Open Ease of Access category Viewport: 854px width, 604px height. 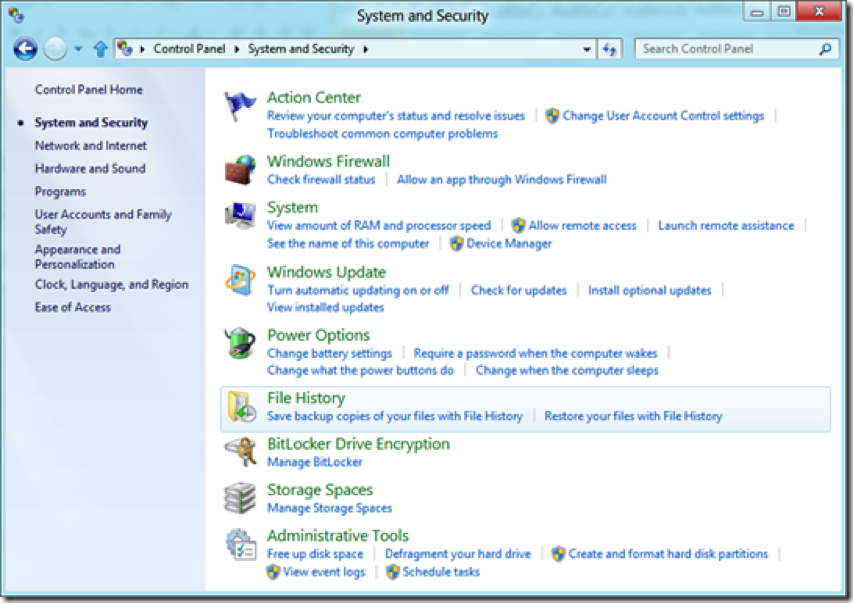coord(73,308)
